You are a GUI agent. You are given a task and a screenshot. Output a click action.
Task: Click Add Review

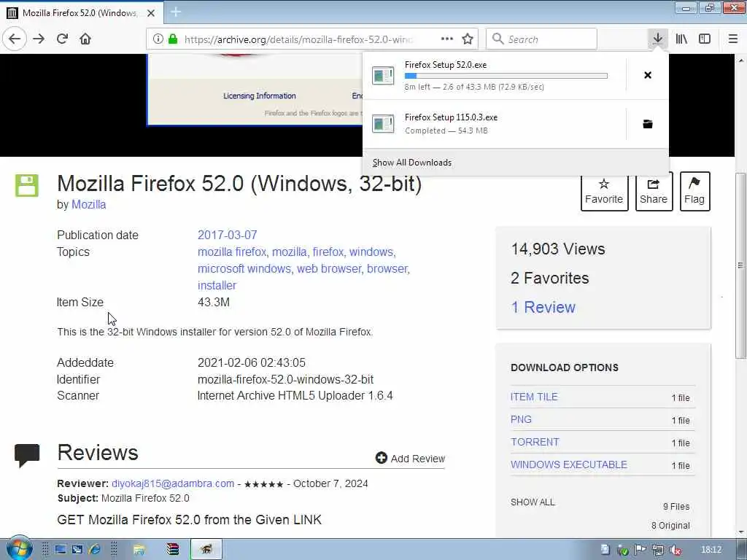(410, 458)
